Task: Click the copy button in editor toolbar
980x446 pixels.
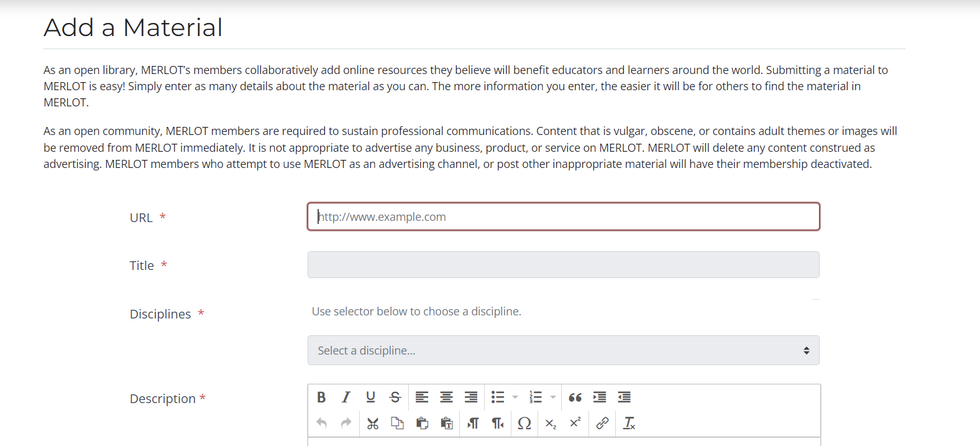Action: pos(397,424)
